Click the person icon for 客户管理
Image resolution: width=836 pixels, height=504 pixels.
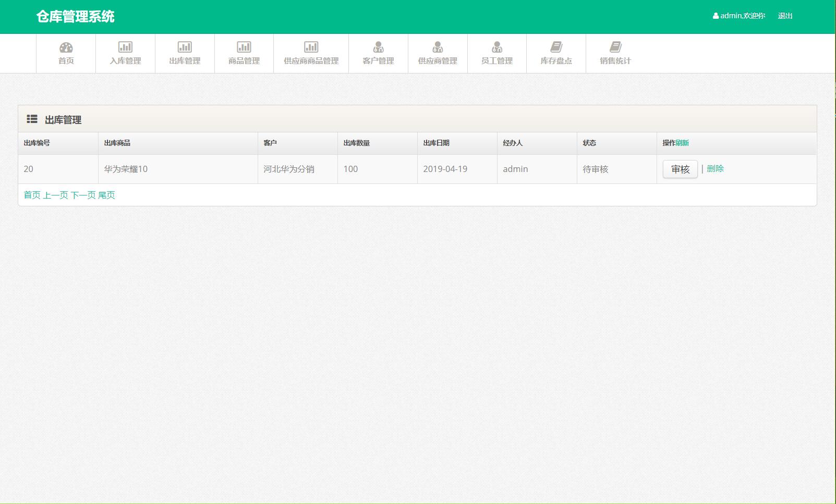point(378,47)
